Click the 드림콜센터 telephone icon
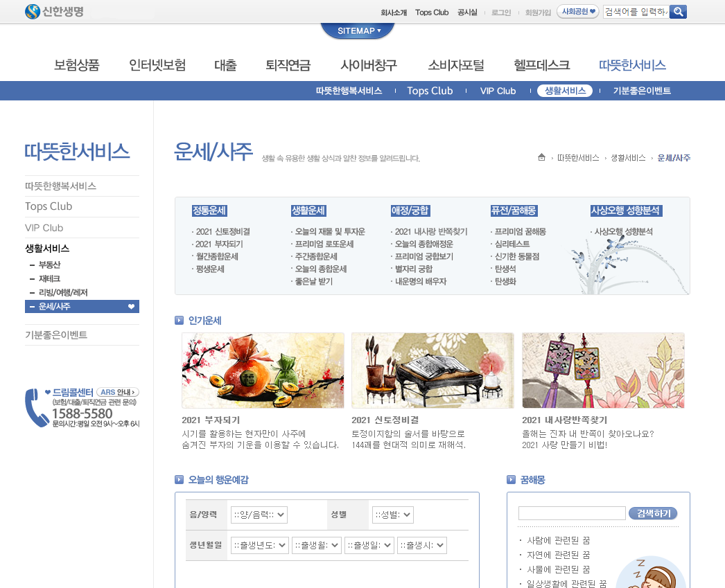Viewport: 725px width, 588px height. tap(35, 407)
